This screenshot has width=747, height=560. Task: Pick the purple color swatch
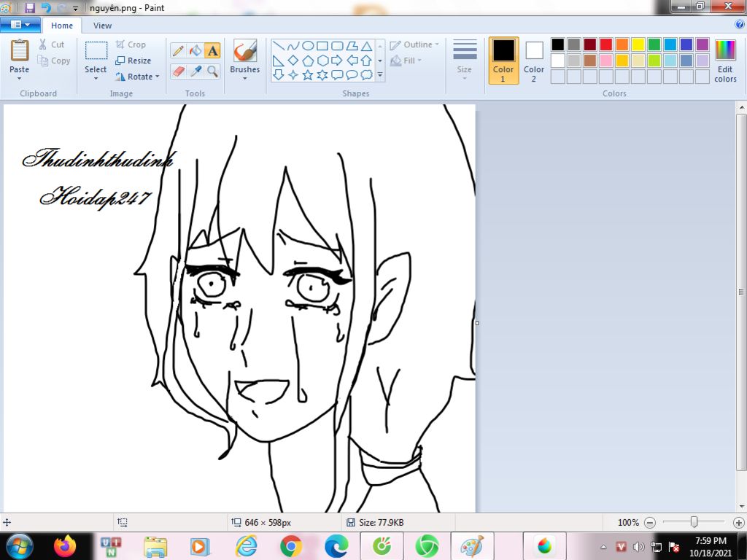coord(703,44)
